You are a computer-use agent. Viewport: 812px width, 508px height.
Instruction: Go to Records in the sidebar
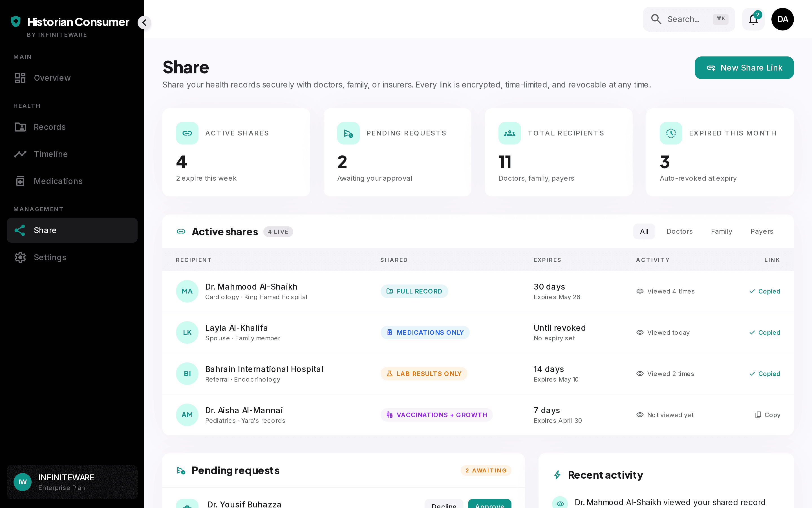[x=72, y=127]
